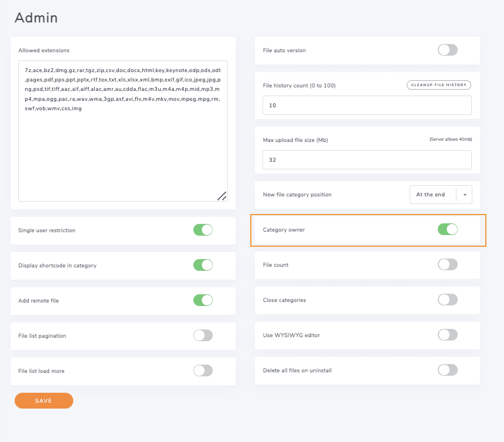This screenshot has width=504, height=442.
Task: Disable the Add remote file toggle
Action: coord(203,300)
